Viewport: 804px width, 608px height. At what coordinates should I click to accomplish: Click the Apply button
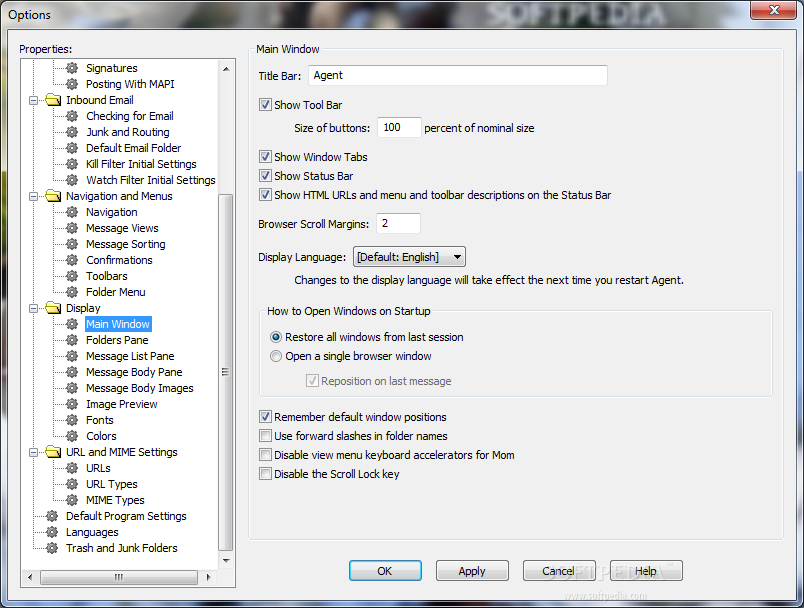coord(472,571)
